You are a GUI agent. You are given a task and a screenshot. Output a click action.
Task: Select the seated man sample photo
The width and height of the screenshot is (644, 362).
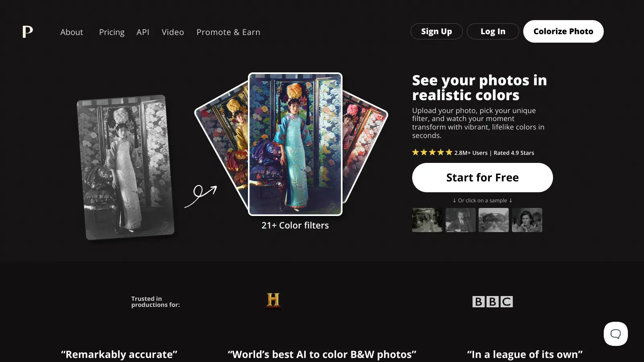[460, 220]
